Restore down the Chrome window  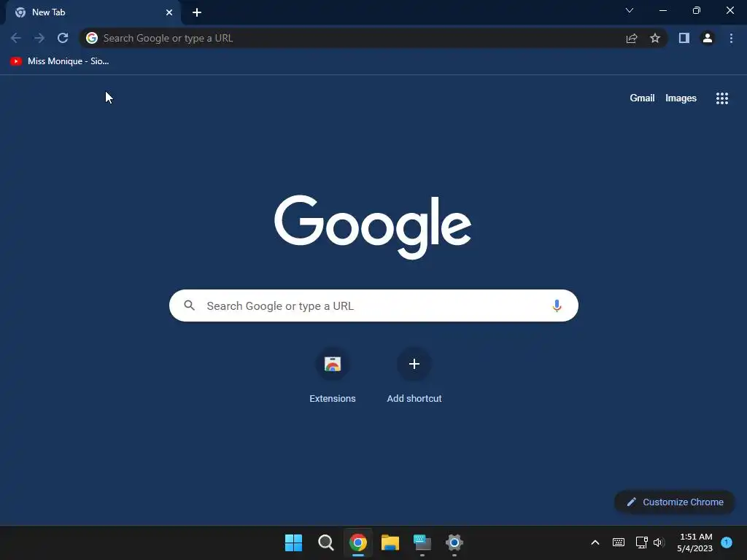[x=697, y=10]
